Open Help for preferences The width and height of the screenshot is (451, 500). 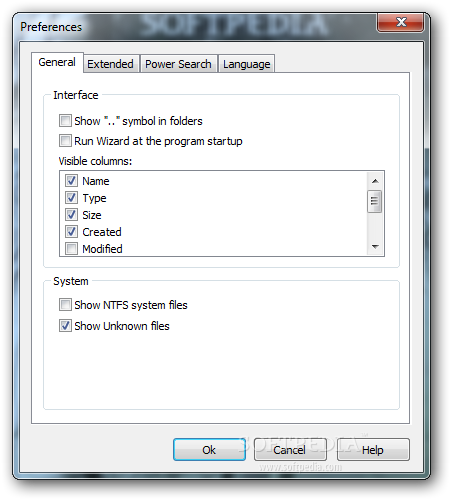tap(373, 450)
